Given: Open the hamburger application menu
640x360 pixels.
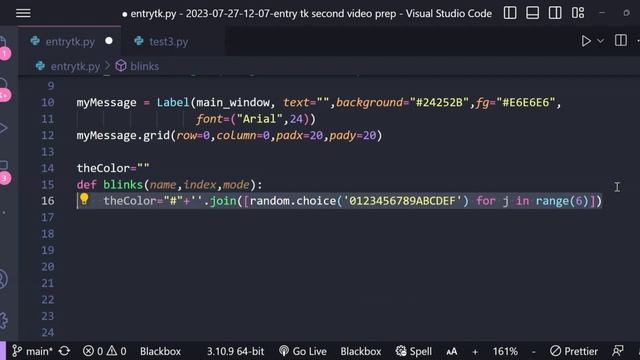Looking at the screenshot, I should (23, 13).
